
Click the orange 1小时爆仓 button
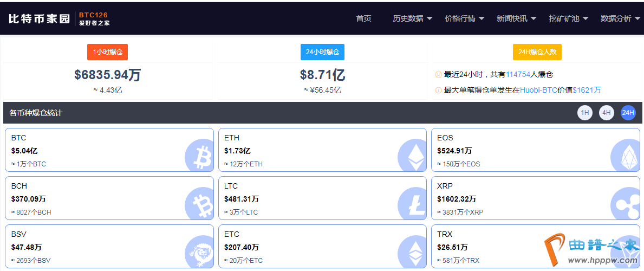tap(107, 52)
